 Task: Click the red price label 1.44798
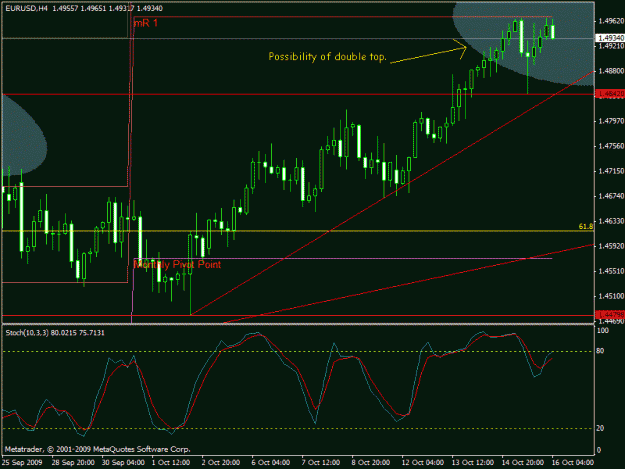609,315
